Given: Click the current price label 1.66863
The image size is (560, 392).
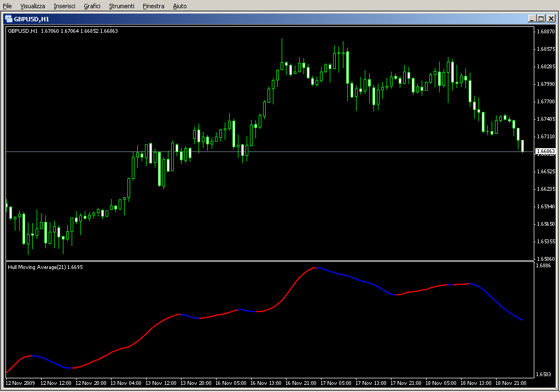Looking at the screenshot, I should coord(546,151).
